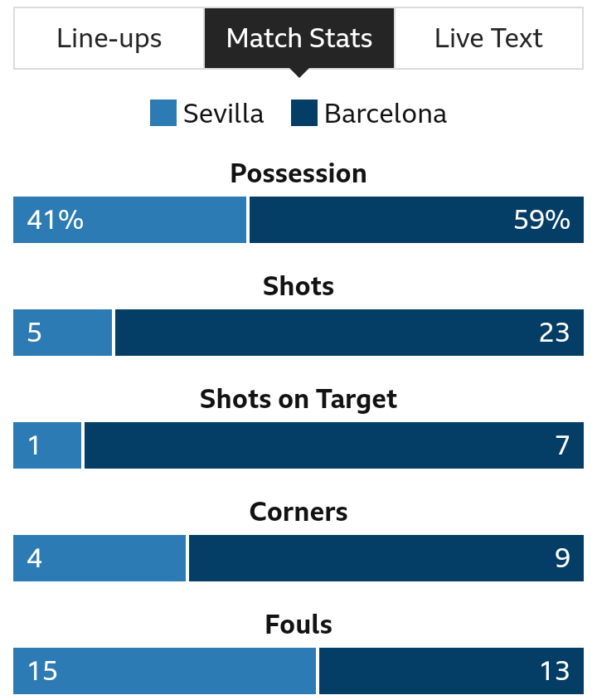Select the Match Stats tab

[299, 38]
